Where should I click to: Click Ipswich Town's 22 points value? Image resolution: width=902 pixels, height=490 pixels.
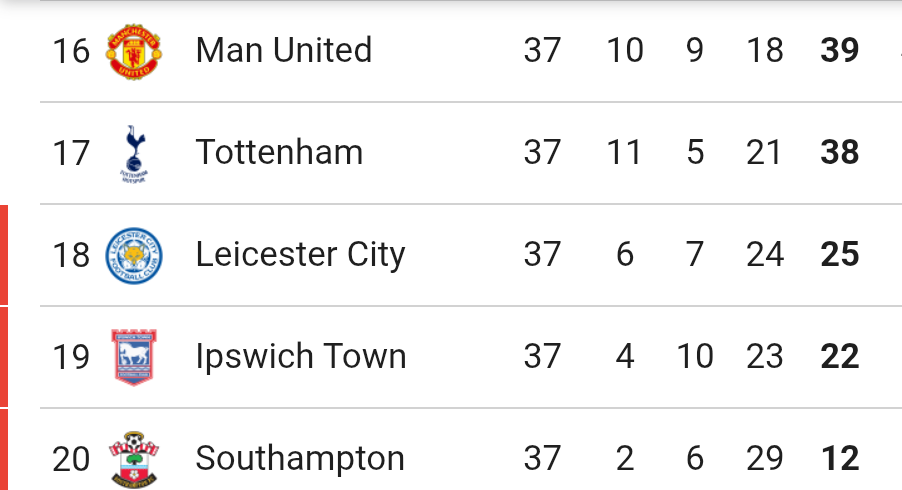840,356
